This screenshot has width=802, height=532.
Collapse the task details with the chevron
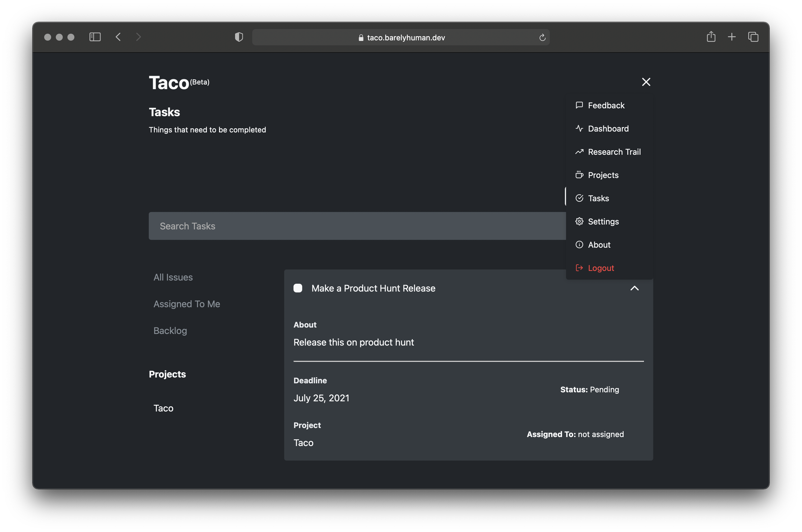(634, 288)
